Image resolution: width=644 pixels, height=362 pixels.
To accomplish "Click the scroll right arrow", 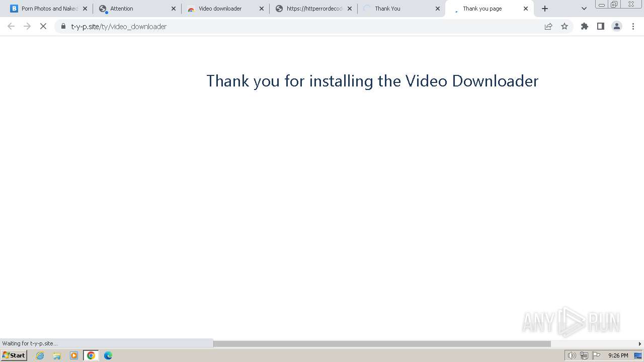I will pyautogui.click(x=640, y=344).
